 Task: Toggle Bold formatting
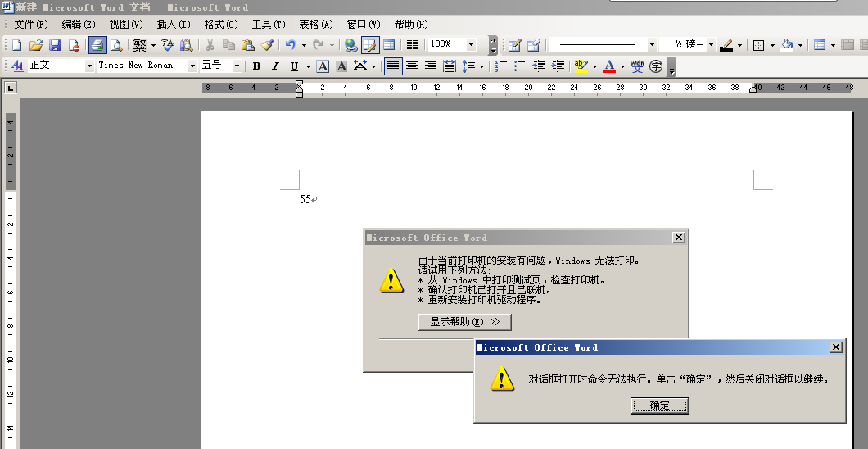tap(256, 66)
